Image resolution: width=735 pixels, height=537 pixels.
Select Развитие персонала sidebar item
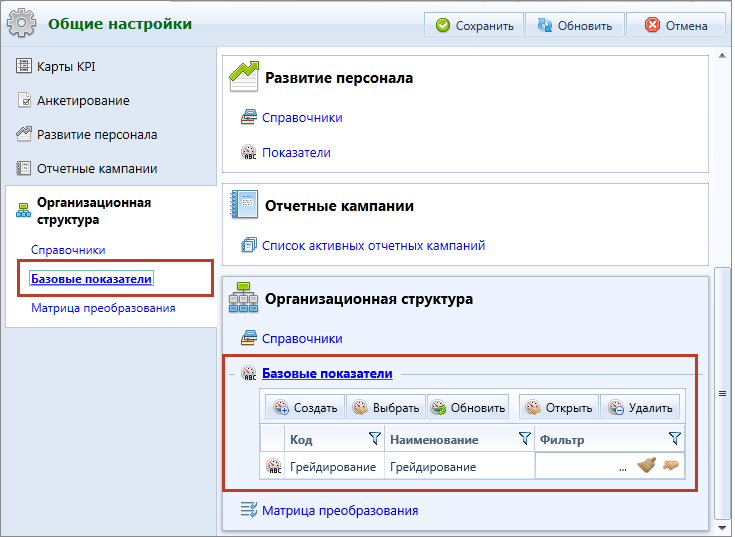[x=97, y=135]
